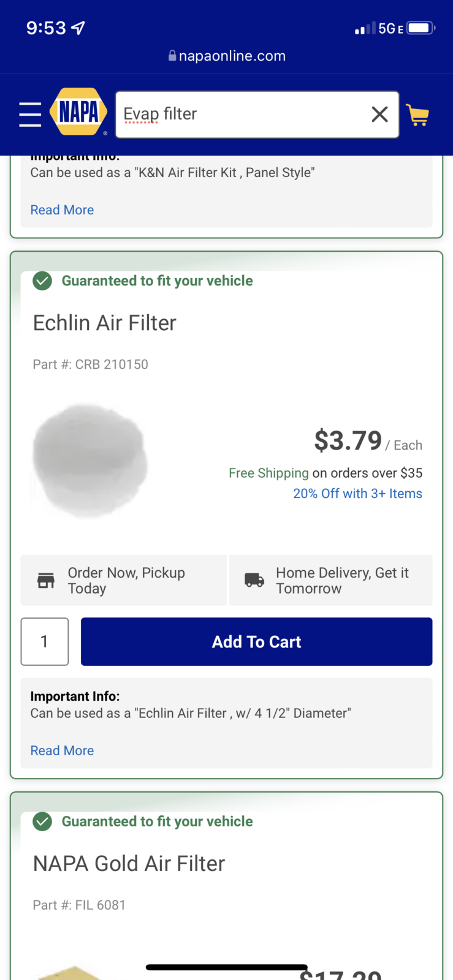
Task: Select Order Now, Pickup Today option
Action: pyautogui.click(x=126, y=580)
